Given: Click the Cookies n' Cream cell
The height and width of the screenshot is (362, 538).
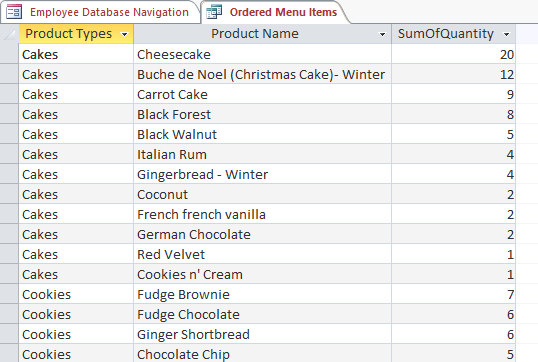Looking at the screenshot, I should (262, 274).
